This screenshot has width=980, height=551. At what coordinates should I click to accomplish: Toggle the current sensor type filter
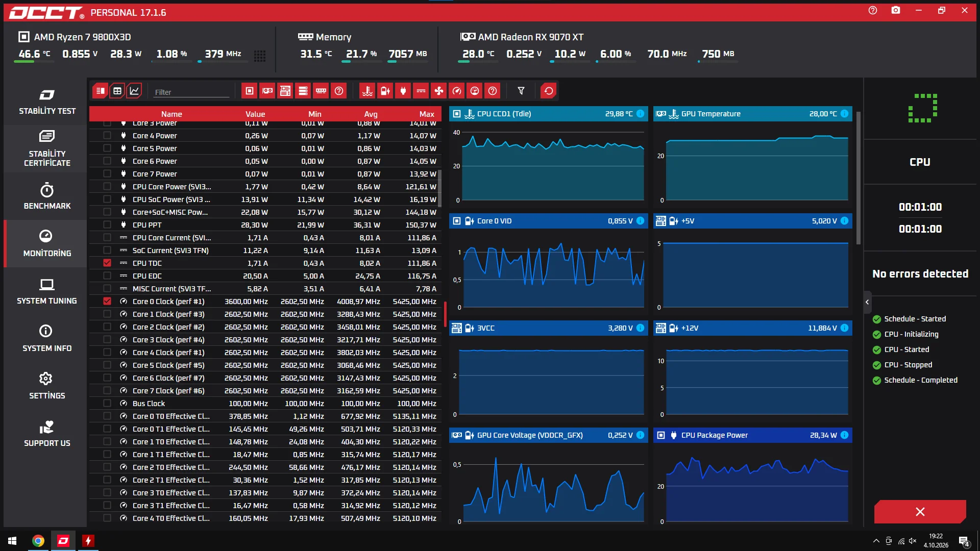coord(421,91)
